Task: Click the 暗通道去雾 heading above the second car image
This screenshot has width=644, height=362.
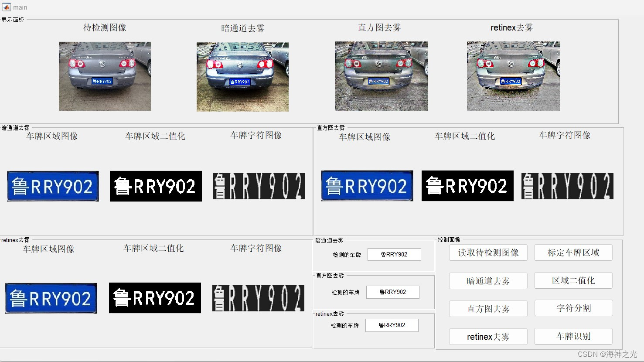Action: click(242, 28)
